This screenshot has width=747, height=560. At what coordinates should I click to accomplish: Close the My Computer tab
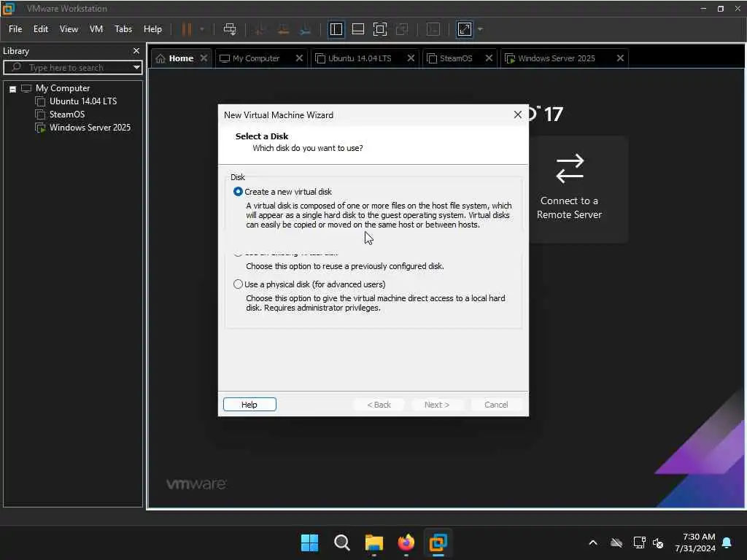(x=299, y=58)
